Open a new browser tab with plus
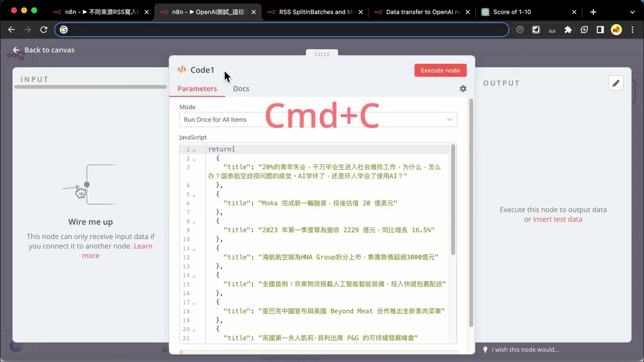The width and height of the screenshot is (644, 362). coord(593,12)
